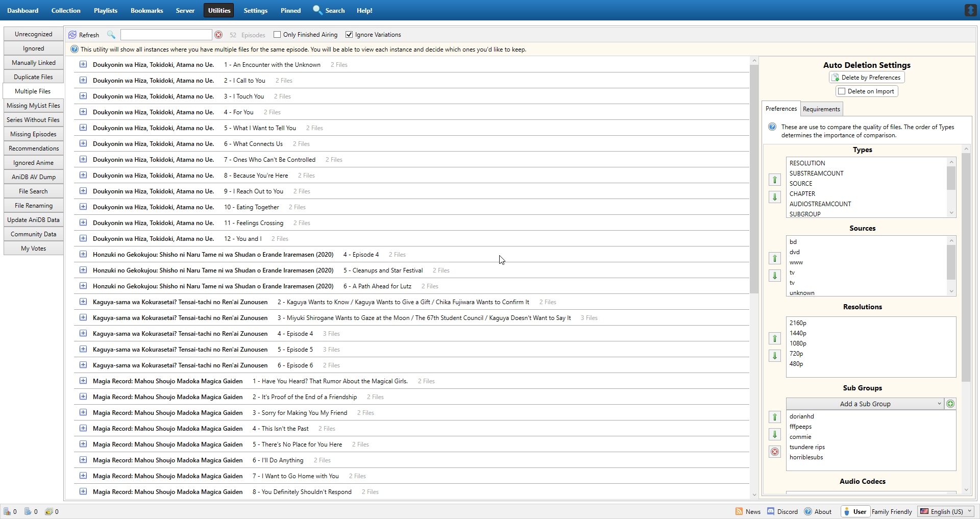Expand Magia Record episode 8 row
The width and height of the screenshot is (980, 519).
point(83,491)
